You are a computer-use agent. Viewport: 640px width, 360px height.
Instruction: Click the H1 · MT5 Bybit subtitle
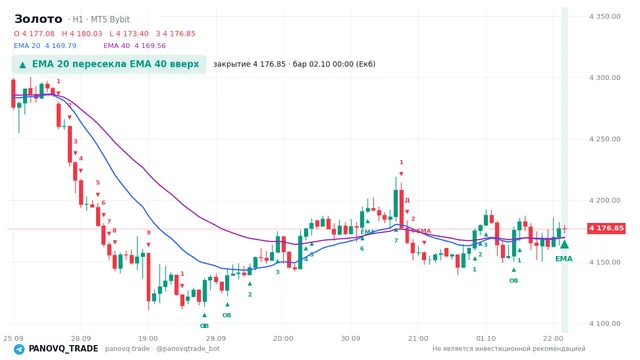(99, 20)
